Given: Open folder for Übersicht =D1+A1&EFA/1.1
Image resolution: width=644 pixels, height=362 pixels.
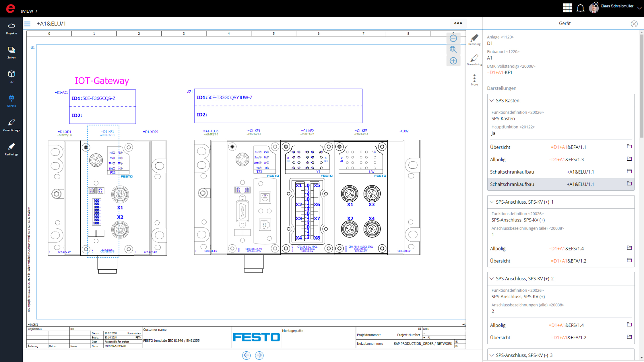Looking at the screenshot, I should coord(629,147).
